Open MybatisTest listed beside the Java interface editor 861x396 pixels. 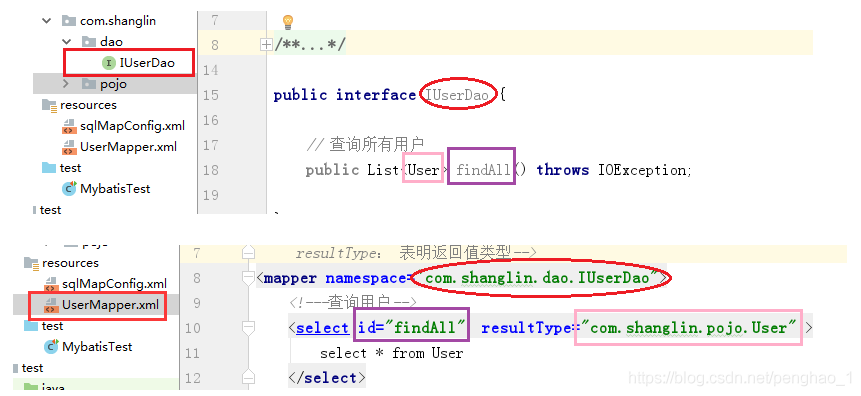[115, 188]
